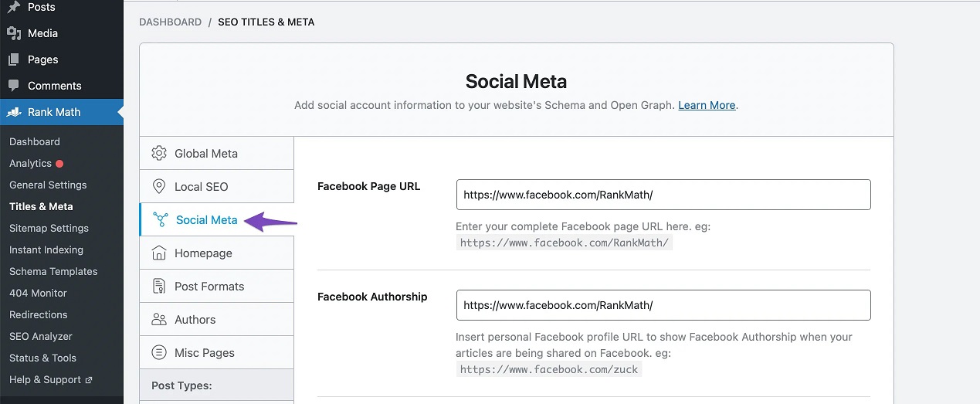Switch to the Misc Pages tab

tap(217, 352)
